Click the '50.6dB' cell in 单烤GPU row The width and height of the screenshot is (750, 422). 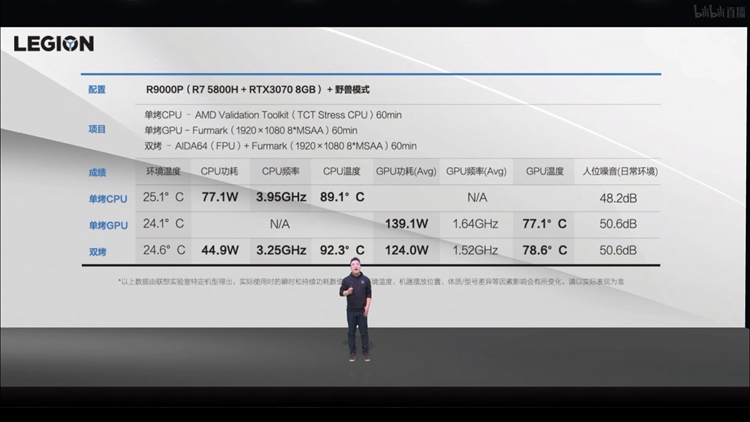tap(618, 224)
